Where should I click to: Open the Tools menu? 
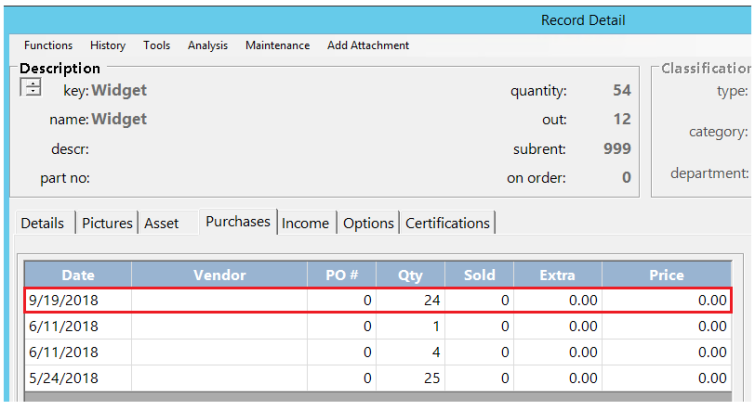(156, 45)
